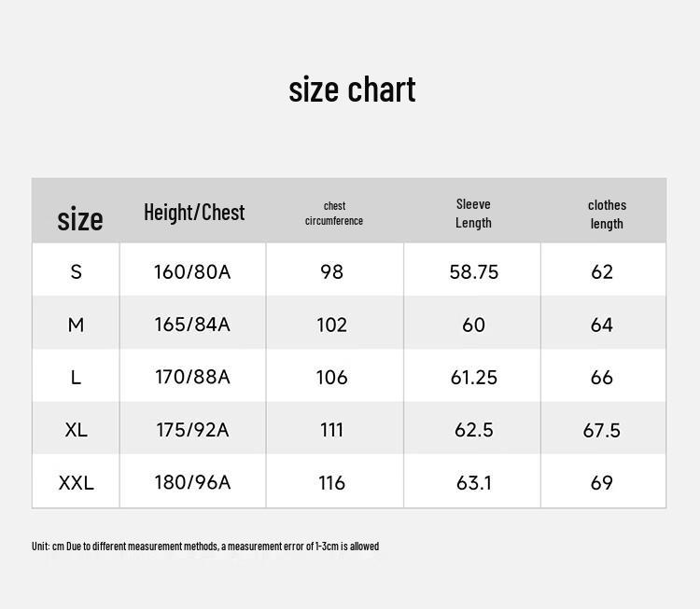Select the clothes length header
This screenshot has width=700, height=609.
coord(607,215)
